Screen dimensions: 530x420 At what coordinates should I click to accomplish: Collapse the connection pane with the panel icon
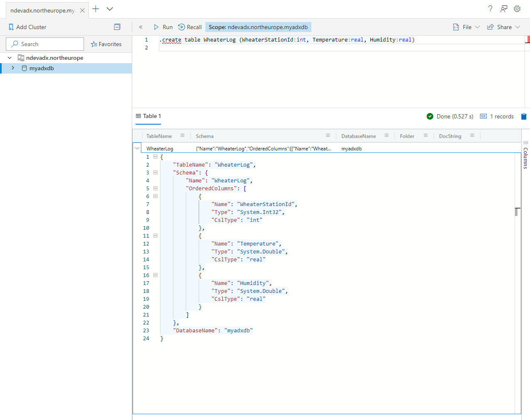117,27
